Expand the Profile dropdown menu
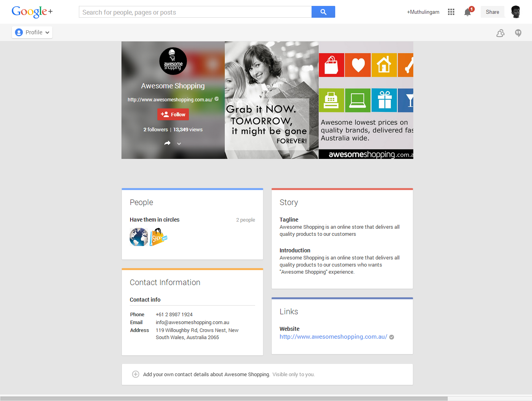Viewport: 532px width, 401px height. point(32,32)
